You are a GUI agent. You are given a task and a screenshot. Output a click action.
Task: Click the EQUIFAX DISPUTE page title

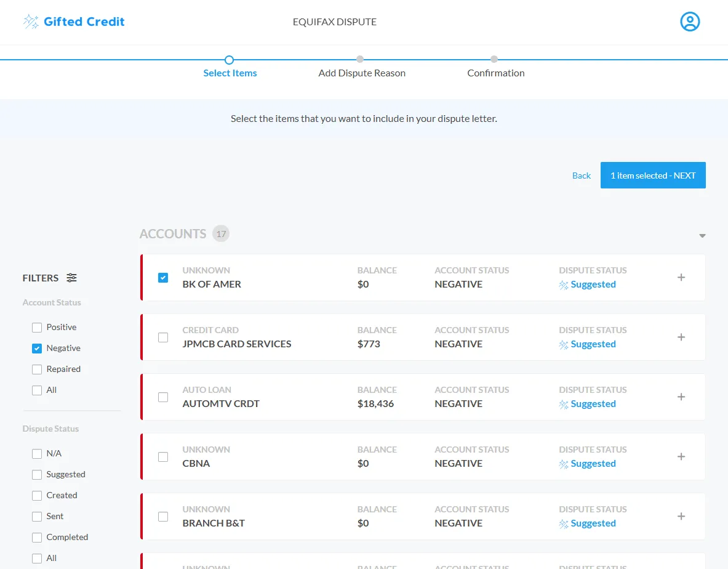335,22
